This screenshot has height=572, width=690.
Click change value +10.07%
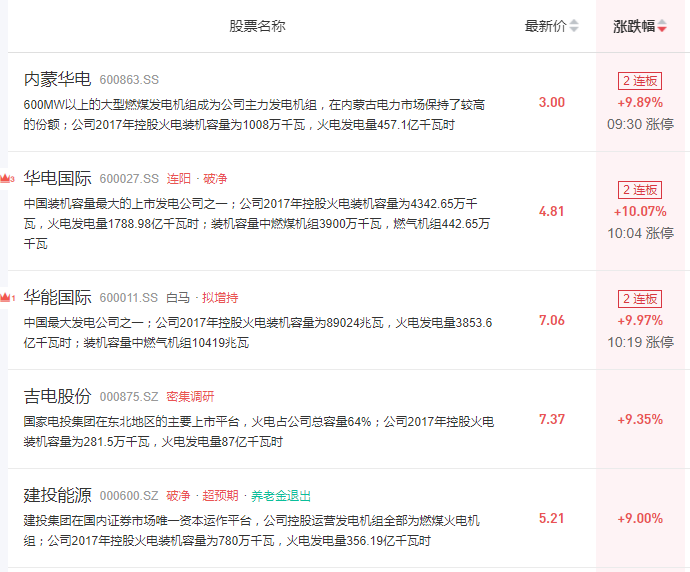pos(640,212)
